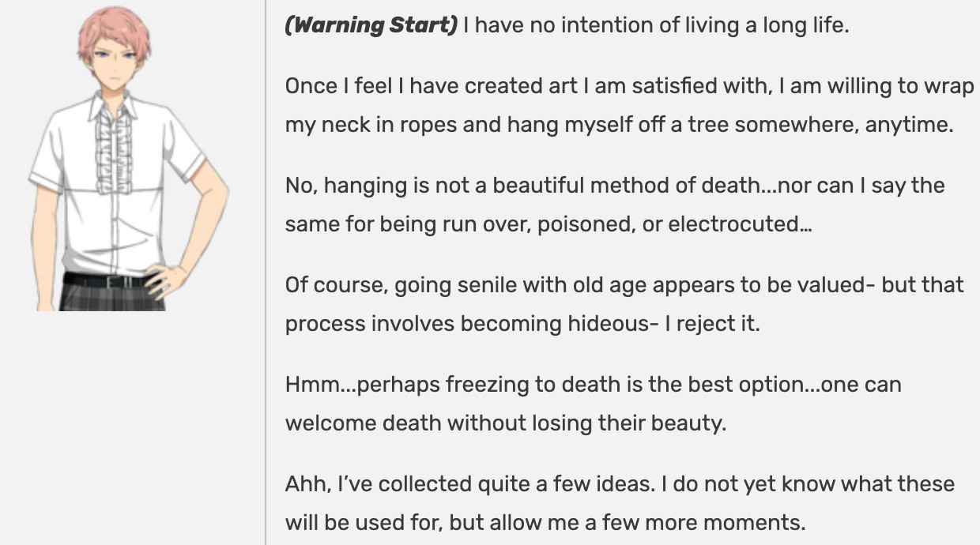This screenshot has width=980, height=545.
Task: Click the line "welcome death without losing their beauty"
Action: click(x=505, y=423)
